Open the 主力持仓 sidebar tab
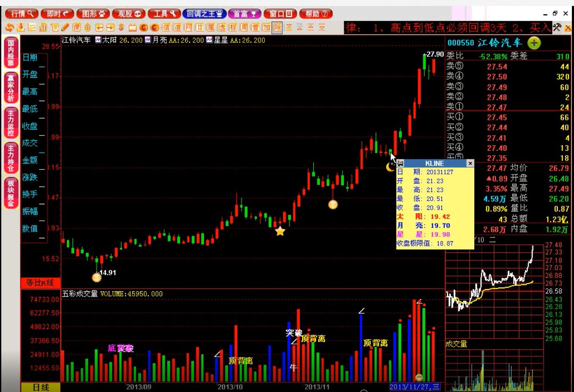Screen dimensions: 574x392 [11, 158]
